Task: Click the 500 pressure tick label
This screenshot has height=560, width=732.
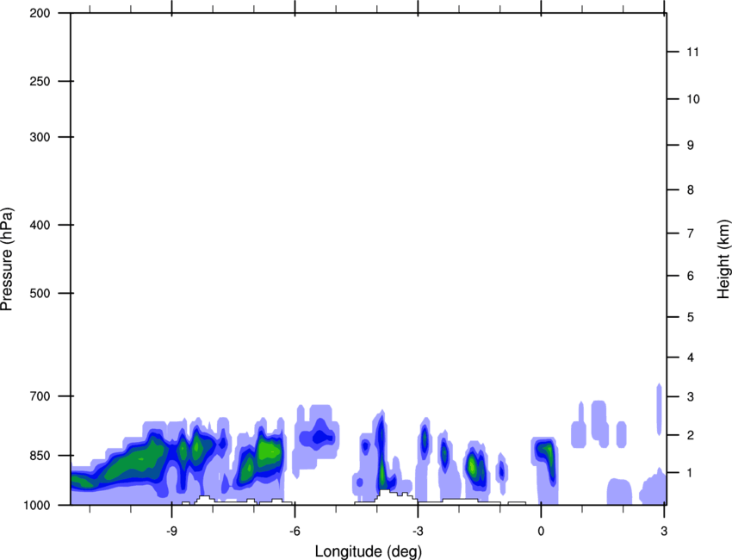Action: click(x=40, y=293)
